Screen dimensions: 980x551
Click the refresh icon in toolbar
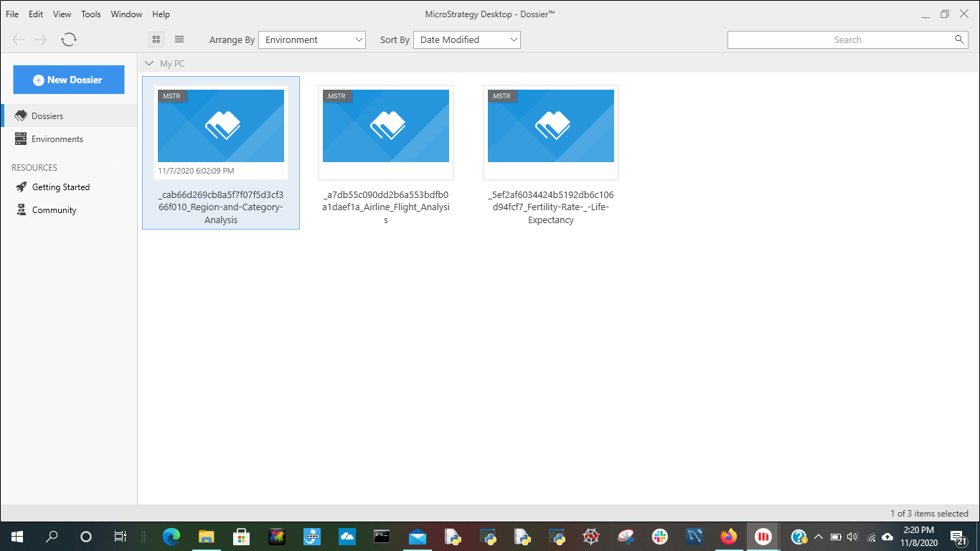point(69,40)
